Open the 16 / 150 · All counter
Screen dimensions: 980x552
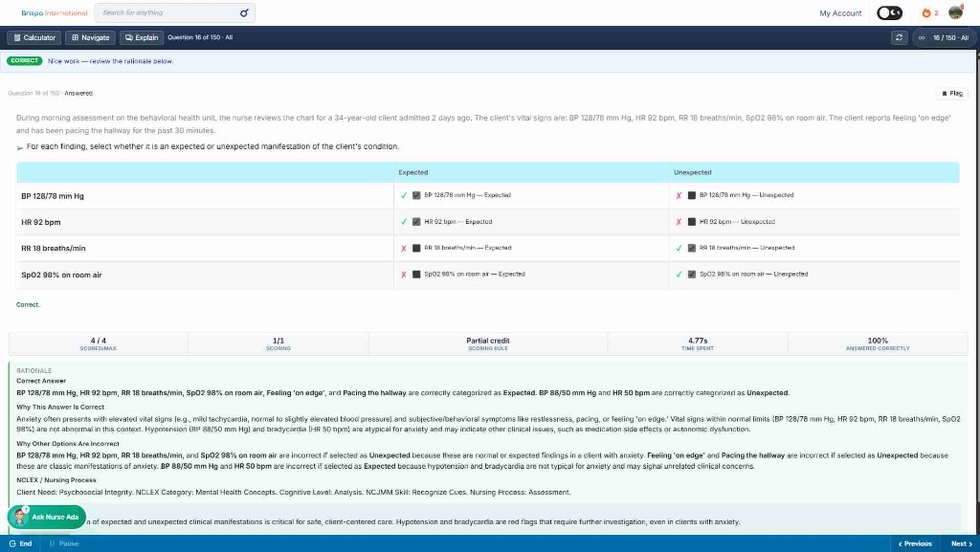pyautogui.click(x=945, y=37)
